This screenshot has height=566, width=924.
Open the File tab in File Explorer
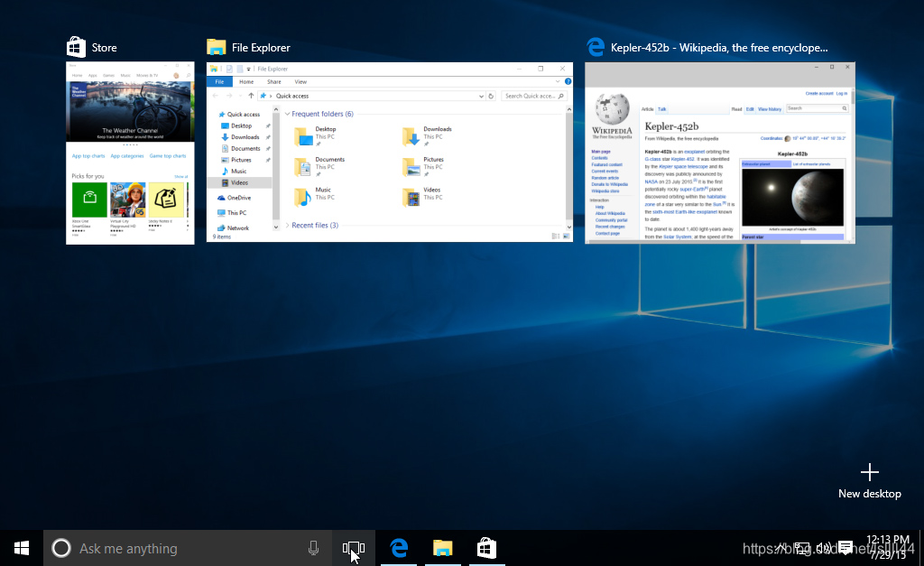tap(219, 82)
